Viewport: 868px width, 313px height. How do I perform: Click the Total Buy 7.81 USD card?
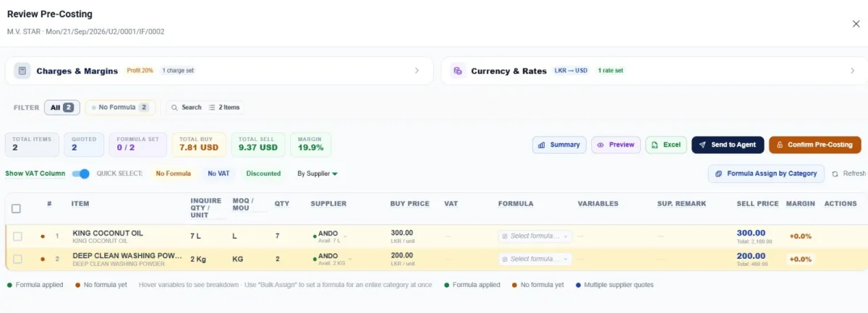point(198,145)
